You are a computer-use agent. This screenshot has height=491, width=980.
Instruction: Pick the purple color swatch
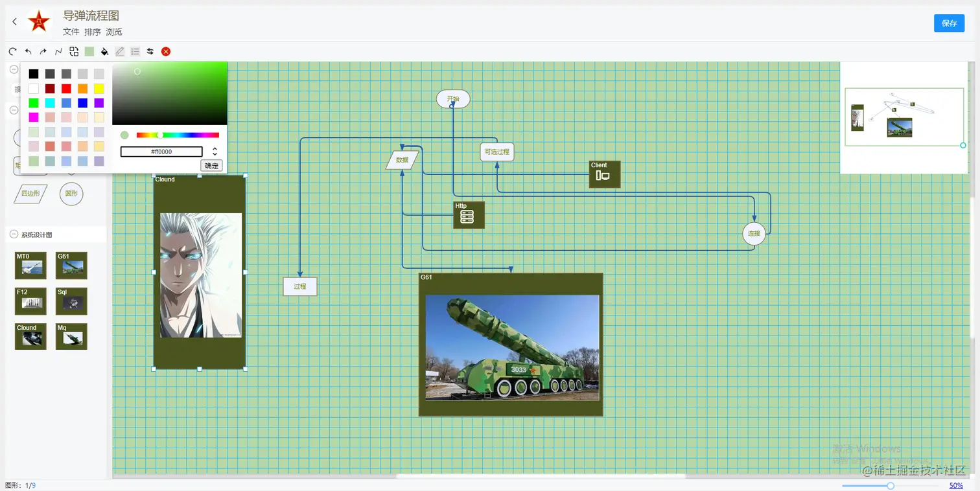(99, 103)
